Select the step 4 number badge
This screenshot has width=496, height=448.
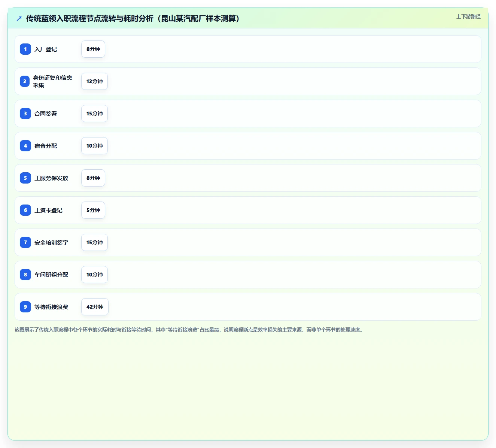point(25,146)
